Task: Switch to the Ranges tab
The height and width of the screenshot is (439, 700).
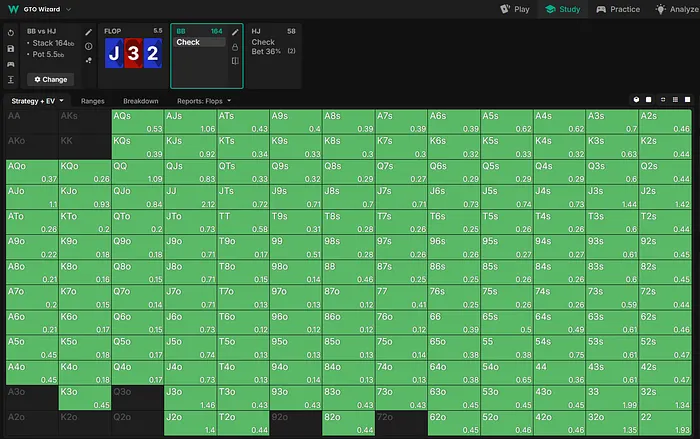Action: pos(93,101)
